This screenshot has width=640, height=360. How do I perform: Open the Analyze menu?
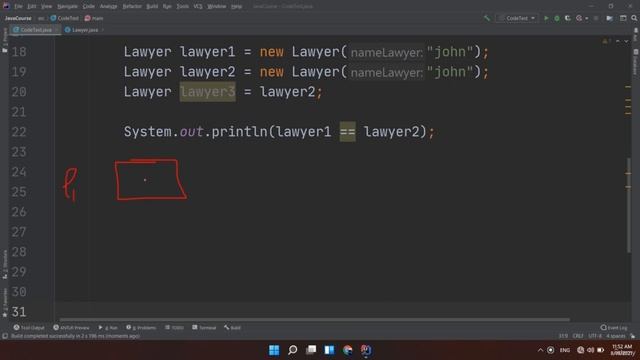(109, 6)
